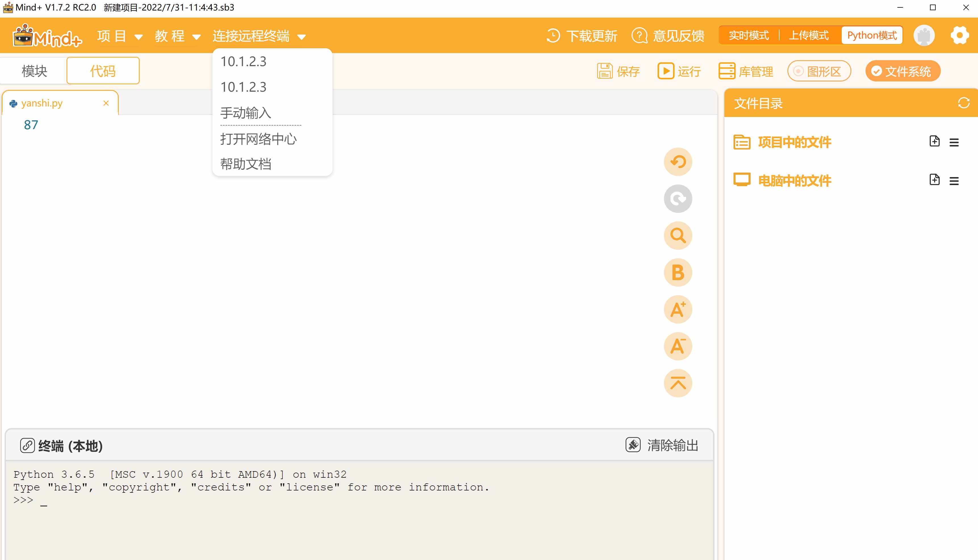Open the 项目 menu
Viewport: 978px width, 560px height.
coord(120,36)
